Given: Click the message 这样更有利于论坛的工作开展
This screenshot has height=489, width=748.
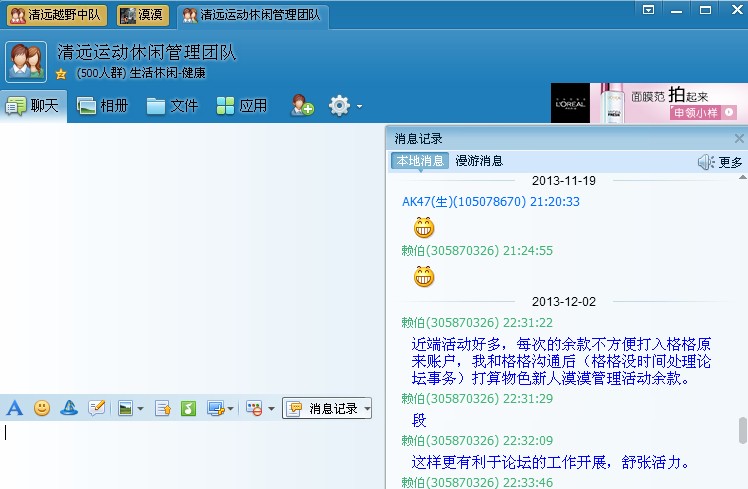Looking at the screenshot, I should 550,462.
